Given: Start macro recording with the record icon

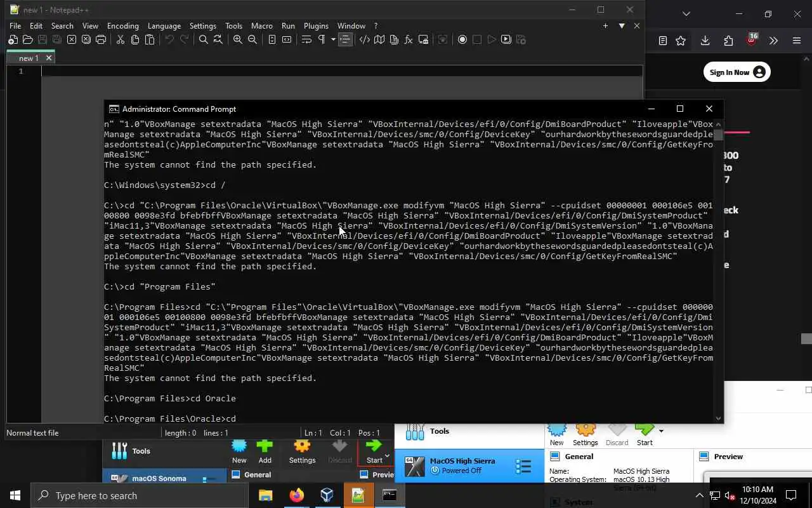Looking at the screenshot, I should (462, 39).
